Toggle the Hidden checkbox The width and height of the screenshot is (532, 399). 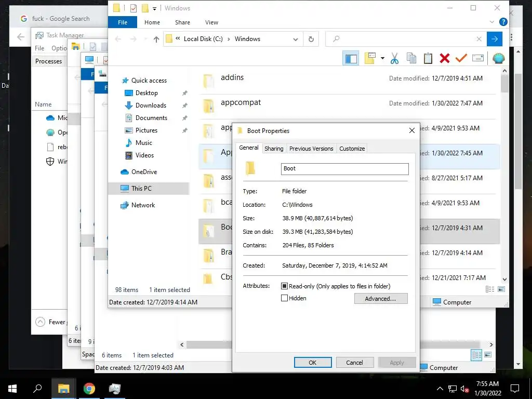(x=284, y=298)
